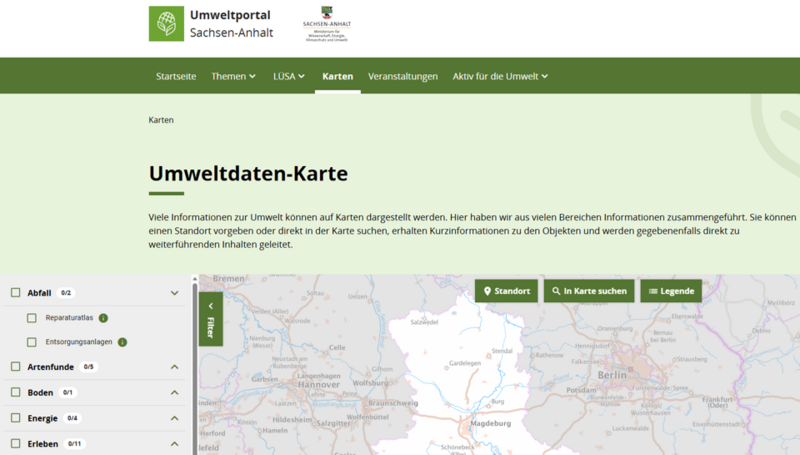Click Berlin on the map

tap(612, 375)
